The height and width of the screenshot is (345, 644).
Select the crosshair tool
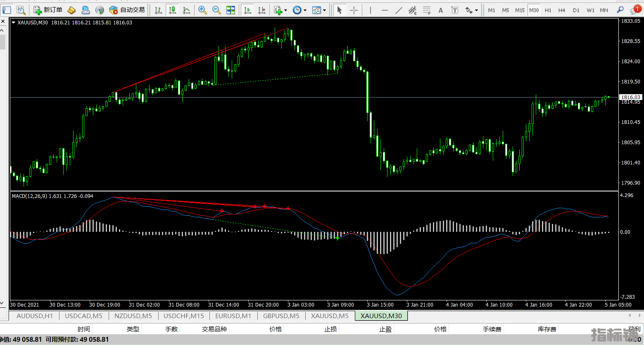click(354, 10)
